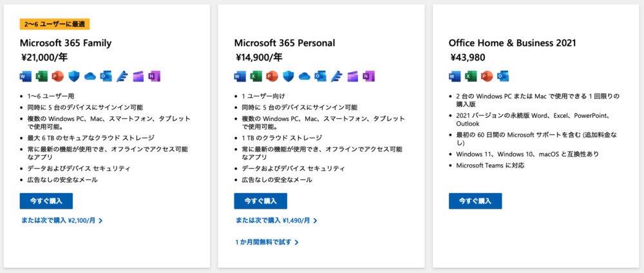Screen dimensions: 644x273
Task: Click the PowerPoint icon in Office Home & Business
Action: pos(487,76)
